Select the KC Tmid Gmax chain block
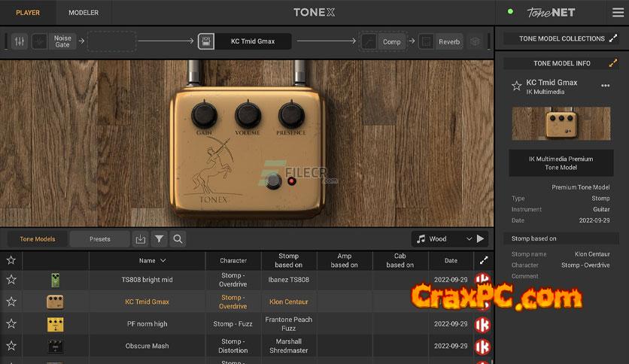Viewport: 629px width, 364px height. [253, 41]
